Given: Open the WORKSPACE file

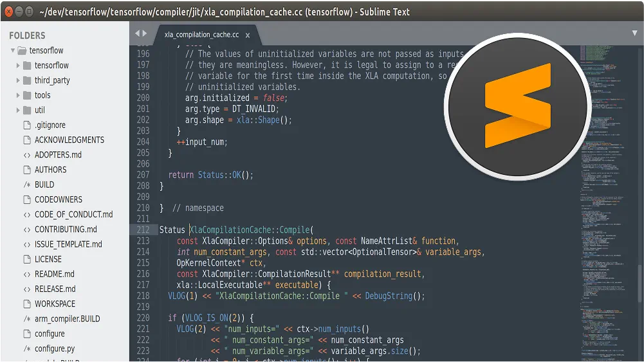Looking at the screenshot, I should pos(55,304).
